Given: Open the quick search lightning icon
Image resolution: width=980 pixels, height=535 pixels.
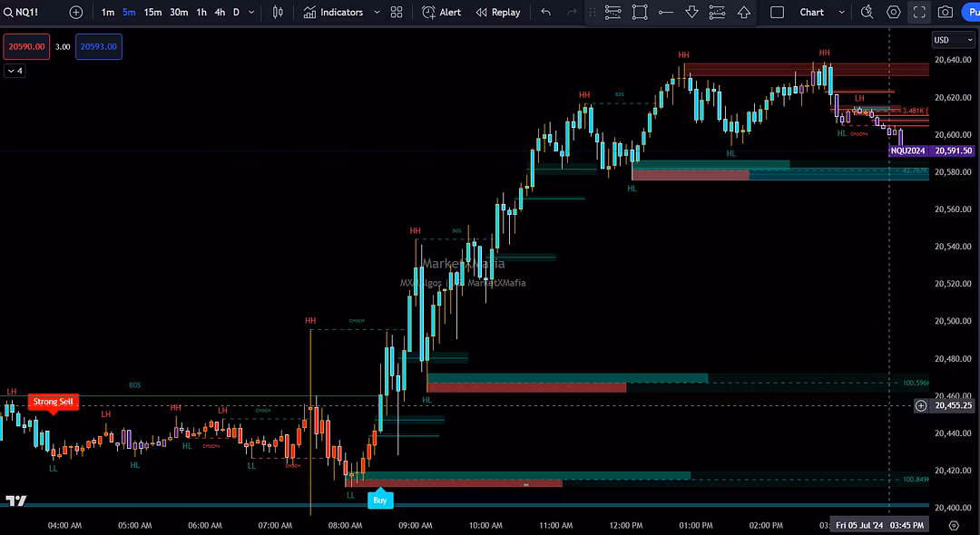Looking at the screenshot, I should click(x=867, y=13).
